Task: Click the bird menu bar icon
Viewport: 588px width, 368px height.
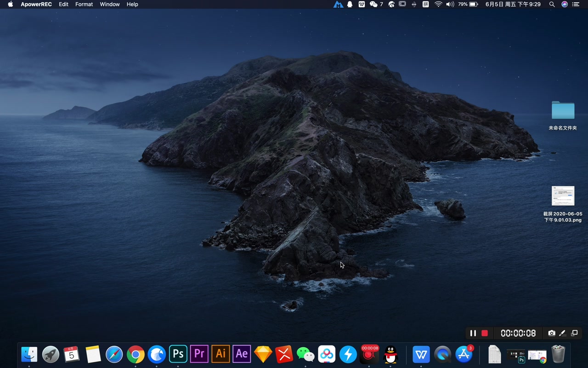Action: click(x=391, y=4)
